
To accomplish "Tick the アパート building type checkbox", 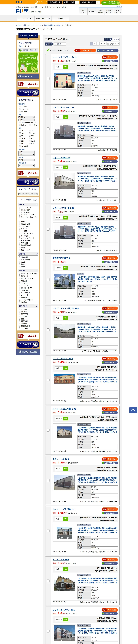I will point(20,106).
